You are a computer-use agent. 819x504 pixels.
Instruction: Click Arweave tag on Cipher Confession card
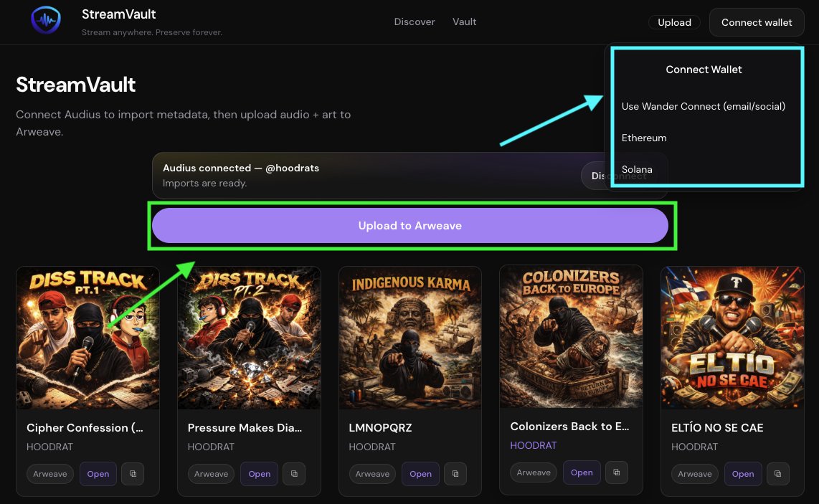[50, 474]
